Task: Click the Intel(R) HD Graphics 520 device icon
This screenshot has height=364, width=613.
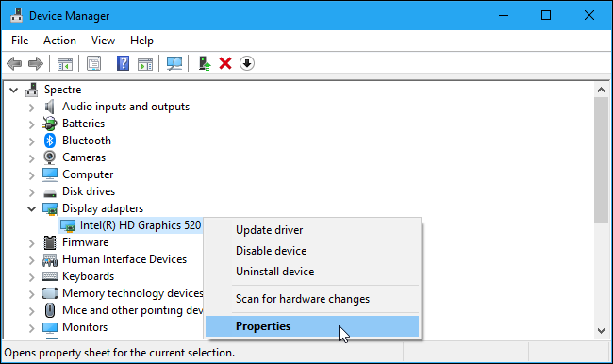Action: 68,226
